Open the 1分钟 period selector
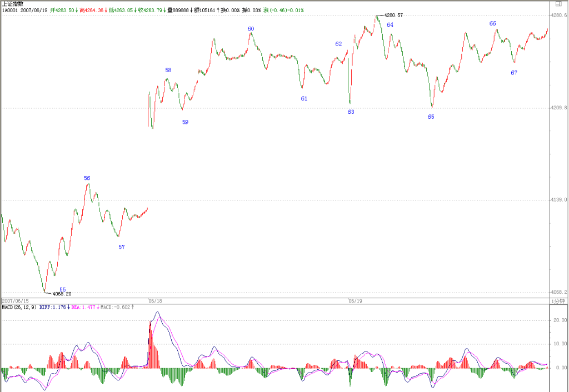The image size is (569, 392). [x=558, y=301]
